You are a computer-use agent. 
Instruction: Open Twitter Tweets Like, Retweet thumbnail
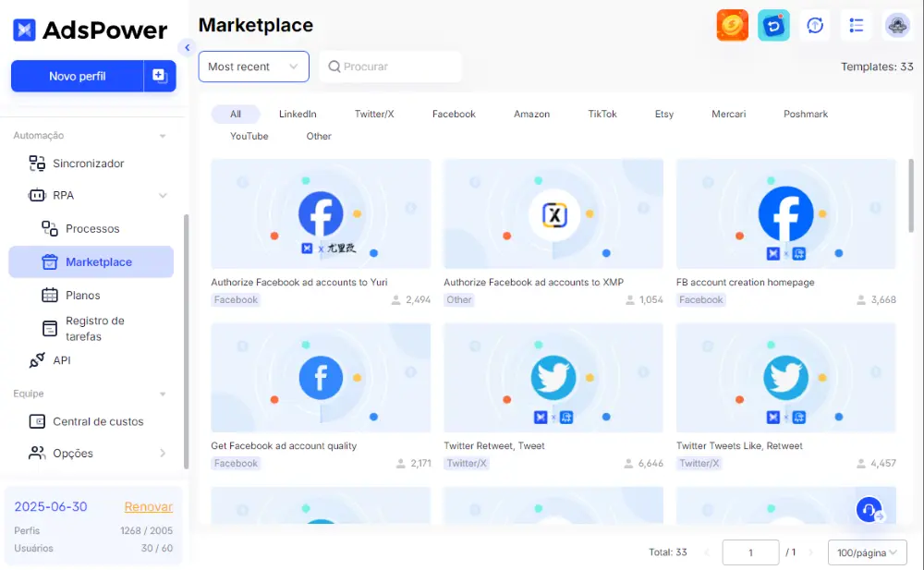(x=786, y=378)
